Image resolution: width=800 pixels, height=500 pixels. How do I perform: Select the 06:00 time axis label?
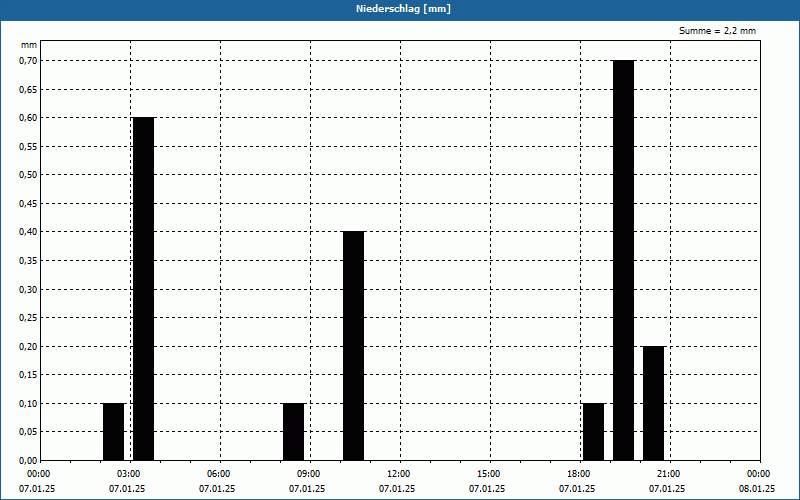pos(218,473)
